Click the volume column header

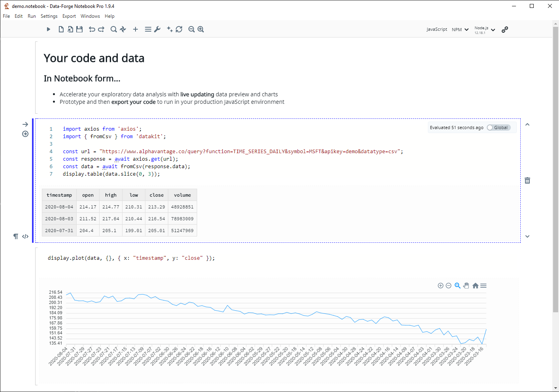(183, 195)
